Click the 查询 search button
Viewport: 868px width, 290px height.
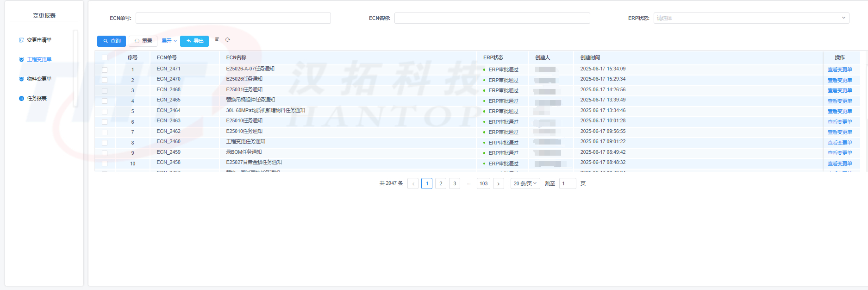(x=112, y=41)
